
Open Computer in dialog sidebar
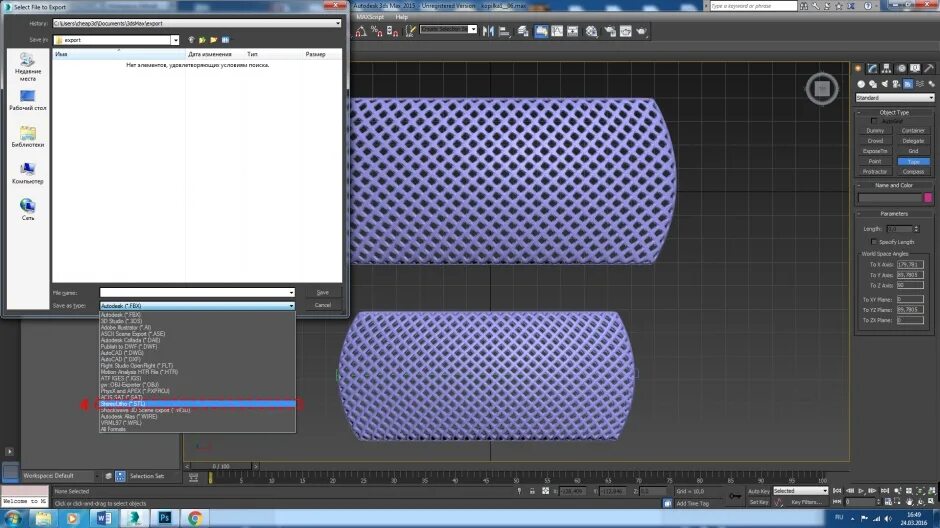pos(28,173)
